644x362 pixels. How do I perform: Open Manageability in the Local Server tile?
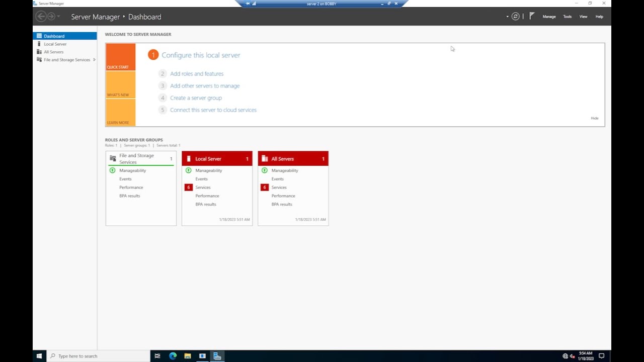(x=209, y=170)
